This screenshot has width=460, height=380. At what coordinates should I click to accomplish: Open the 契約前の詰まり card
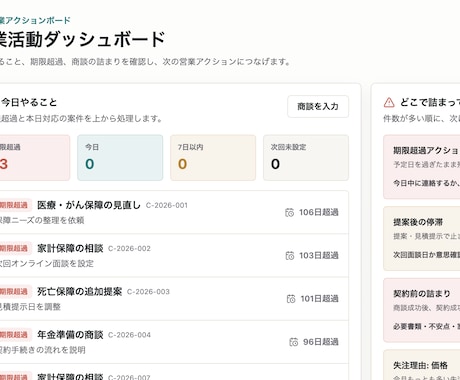[422, 310]
